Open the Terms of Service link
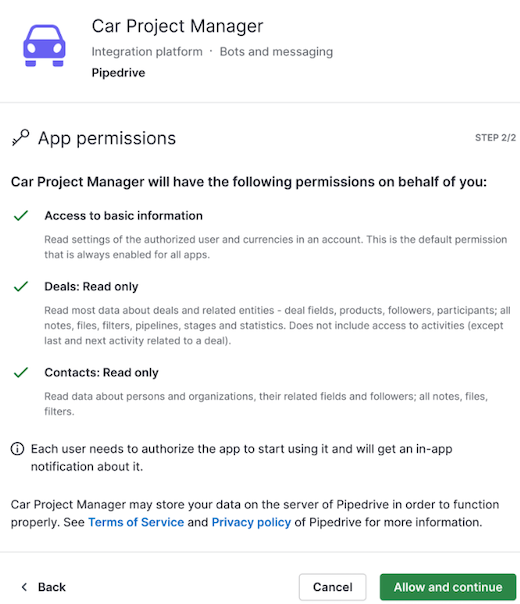Viewport: 520px width, 604px height. [136, 522]
